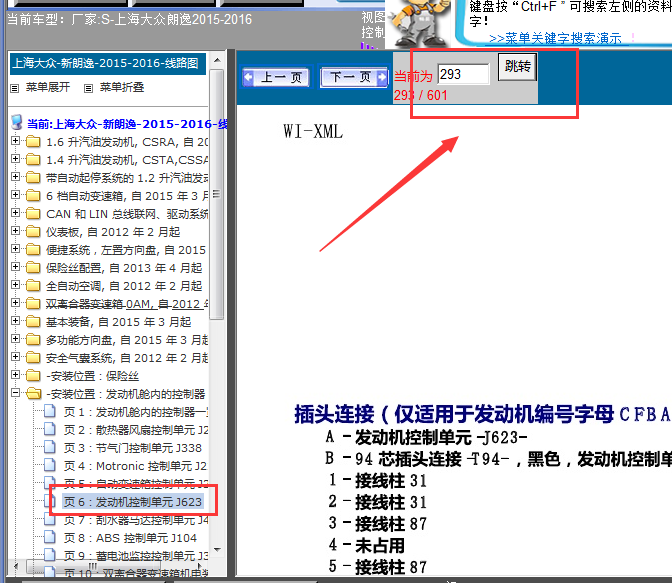Open 页 1 : 发动机舱内的控制器一览
This screenshot has width=672, height=583.
135,412
